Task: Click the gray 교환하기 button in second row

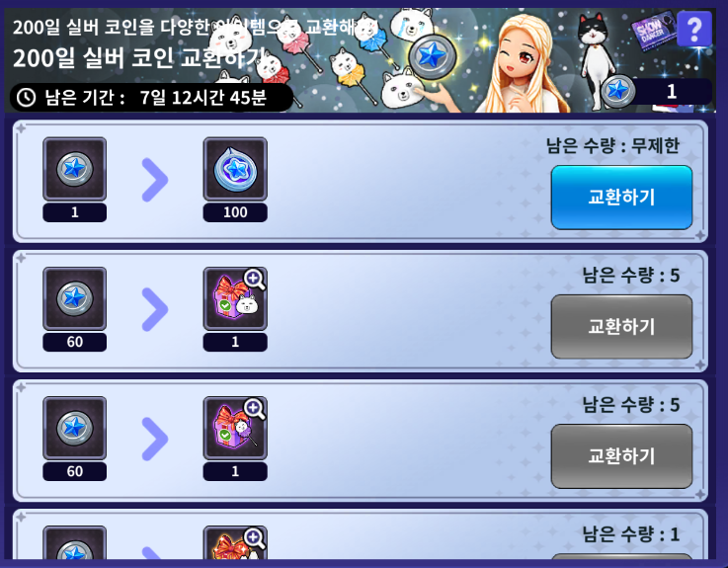Action: [621, 327]
